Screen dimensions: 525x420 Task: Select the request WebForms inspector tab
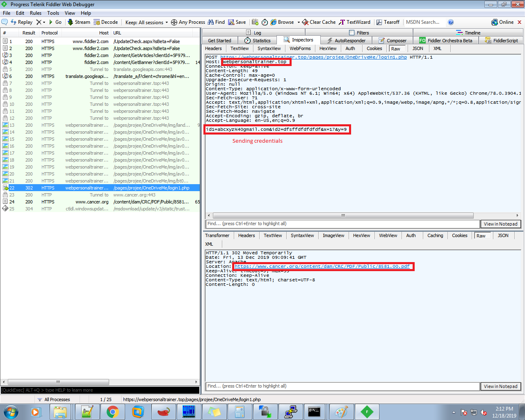pyautogui.click(x=300, y=48)
